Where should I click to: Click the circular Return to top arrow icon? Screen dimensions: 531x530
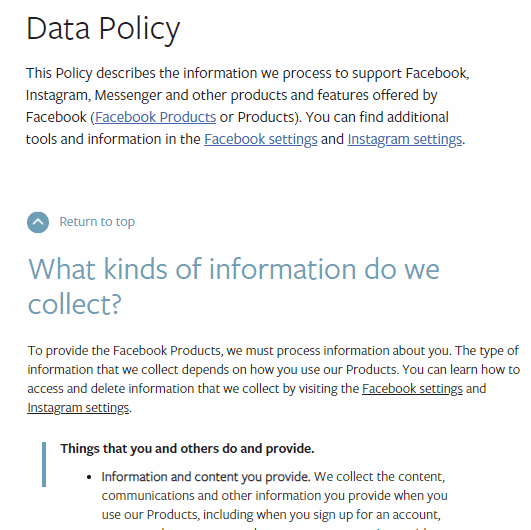tap(38, 222)
